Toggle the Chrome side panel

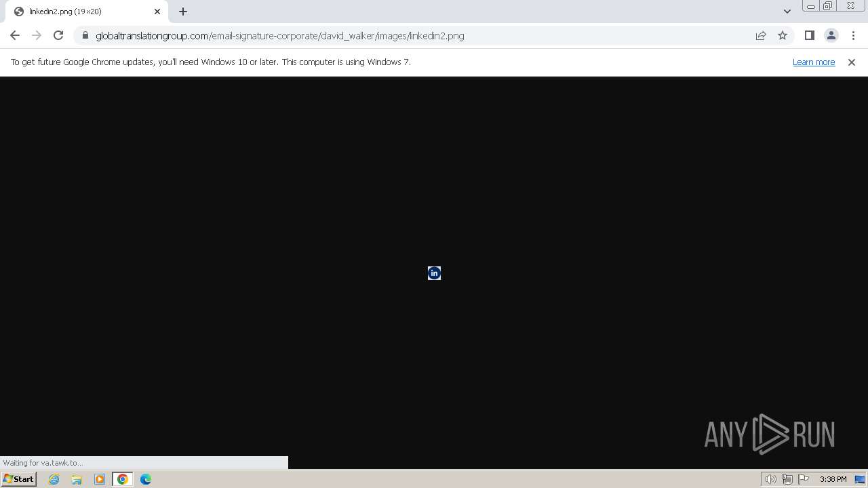point(809,35)
